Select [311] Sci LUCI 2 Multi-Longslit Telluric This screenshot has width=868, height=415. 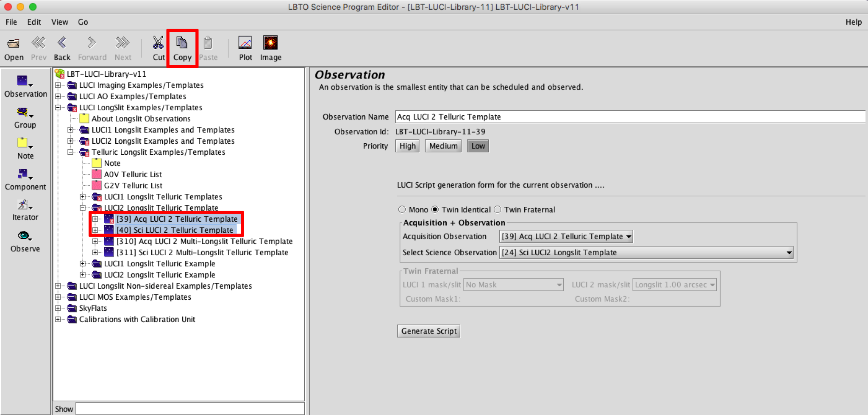(202, 252)
